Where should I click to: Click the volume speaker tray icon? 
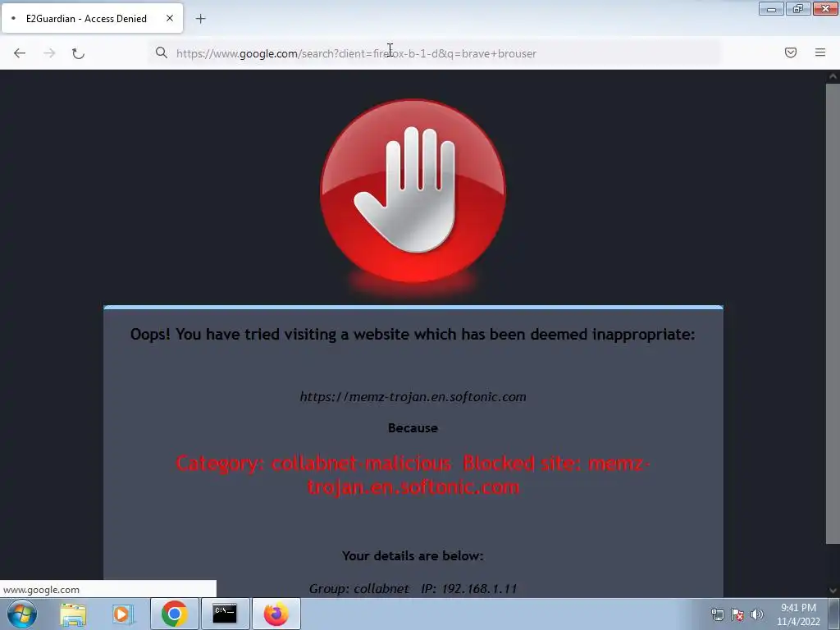click(757, 614)
